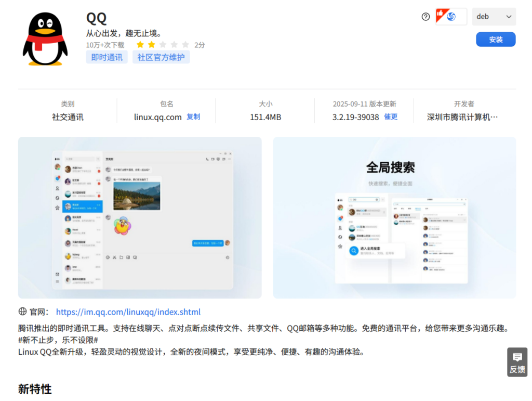The width and height of the screenshot is (532, 401).
Task: Click the fifth gray rating star
Action: pyautogui.click(x=185, y=45)
